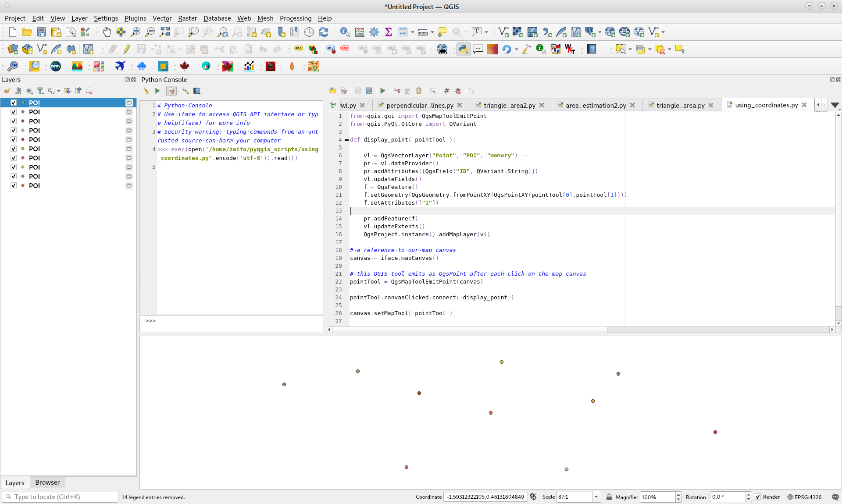Click the Find Text magnifier in editor toolbar
The height and width of the screenshot is (504, 842).
click(433, 91)
